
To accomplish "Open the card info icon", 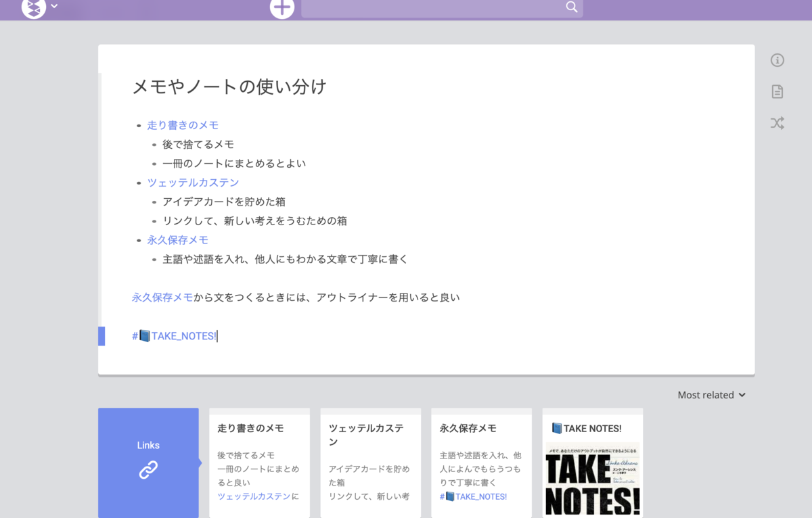I will (777, 60).
